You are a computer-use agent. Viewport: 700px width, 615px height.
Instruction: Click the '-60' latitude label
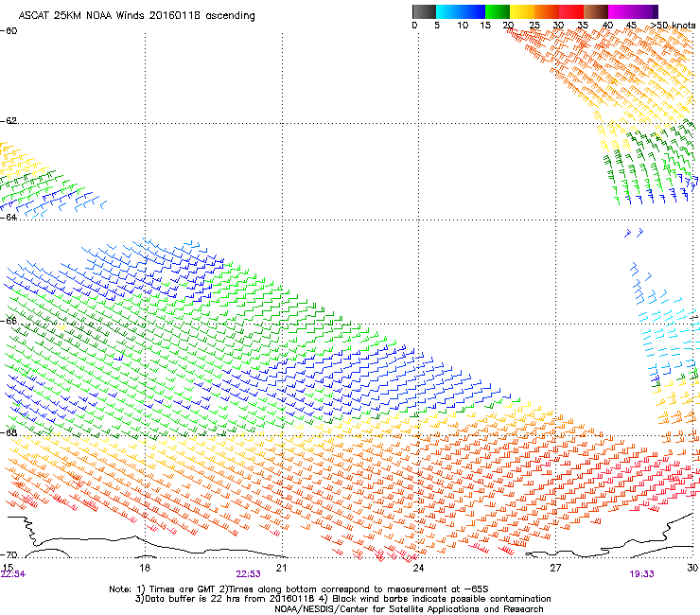(x=9, y=31)
